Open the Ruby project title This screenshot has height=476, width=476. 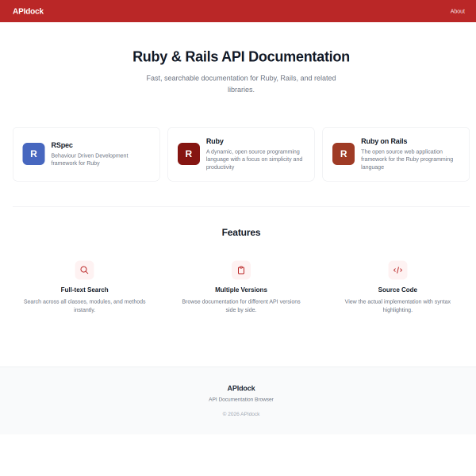215,141
